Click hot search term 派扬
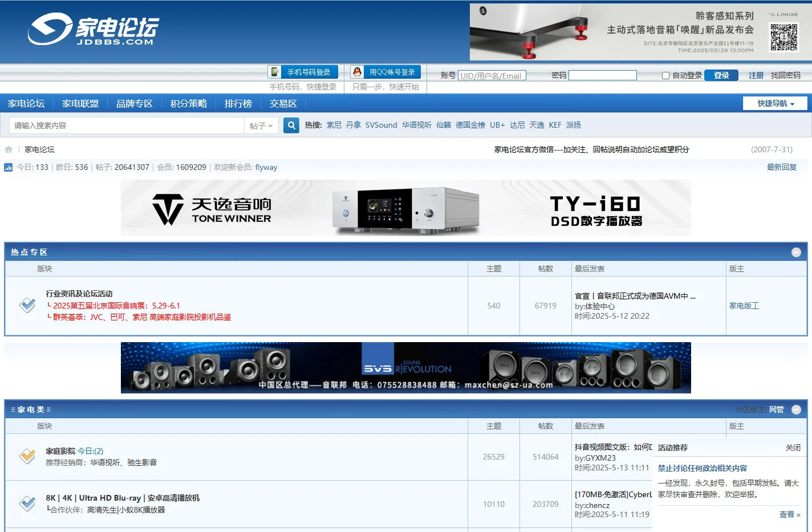Image resolution: width=812 pixels, height=532 pixels. tap(574, 125)
